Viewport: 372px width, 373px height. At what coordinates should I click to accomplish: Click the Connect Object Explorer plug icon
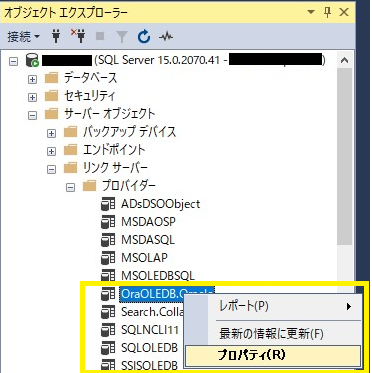point(56,37)
